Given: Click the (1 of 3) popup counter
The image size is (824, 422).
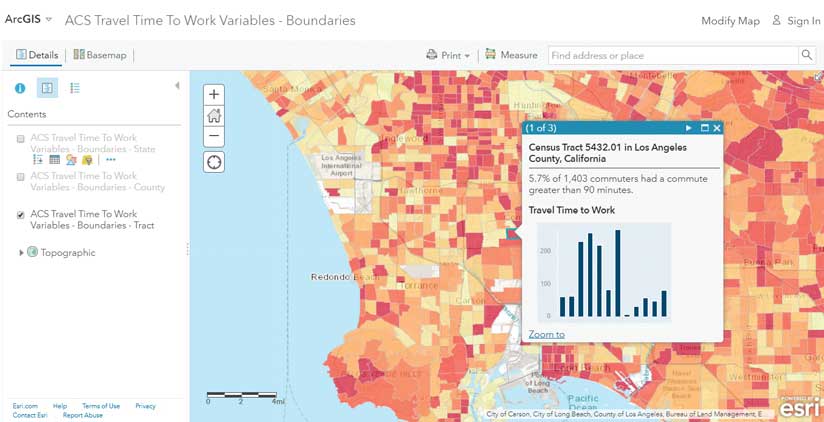Looking at the screenshot, I should pyautogui.click(x=541, y=128).
